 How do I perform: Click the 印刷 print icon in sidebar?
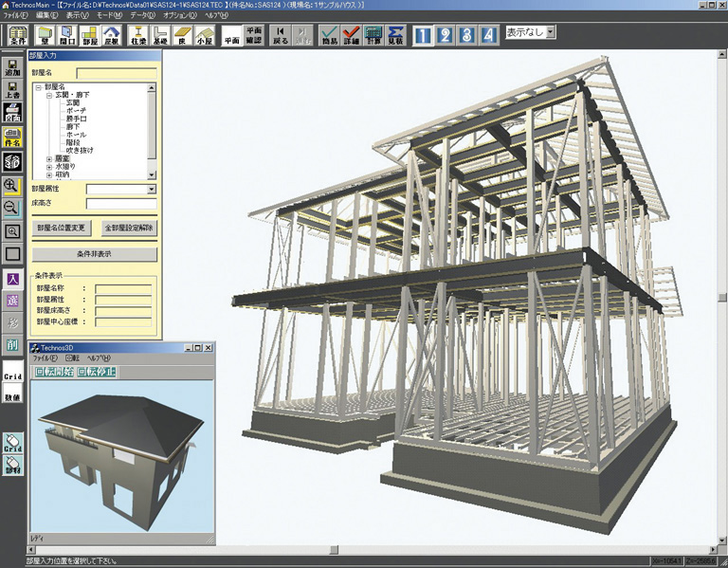(x=12, y=113)
